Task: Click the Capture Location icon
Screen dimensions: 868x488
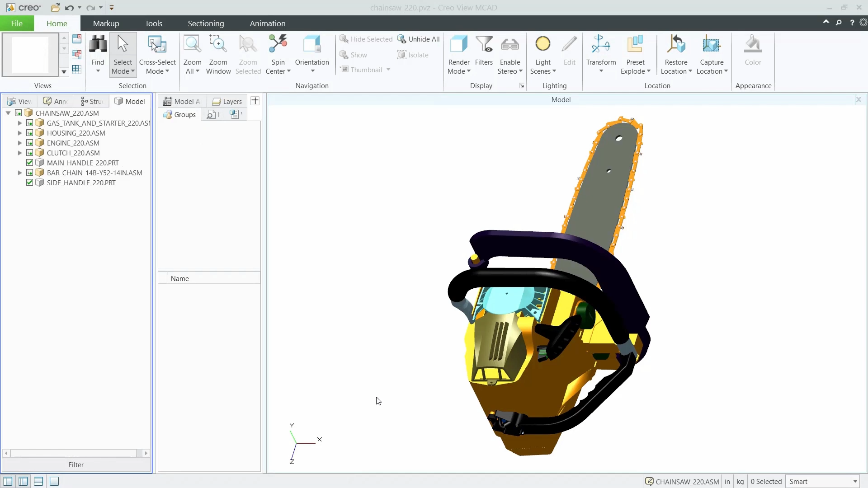Action: (x=711, y=44)
